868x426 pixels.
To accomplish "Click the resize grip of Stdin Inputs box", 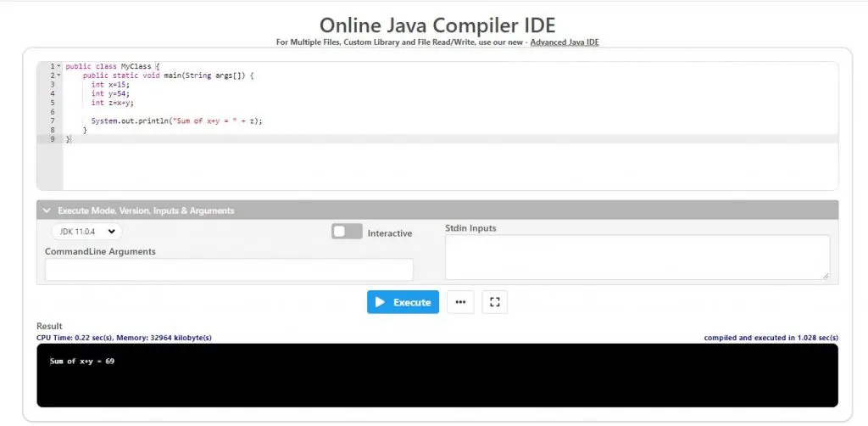I will [x=826, y=276].
